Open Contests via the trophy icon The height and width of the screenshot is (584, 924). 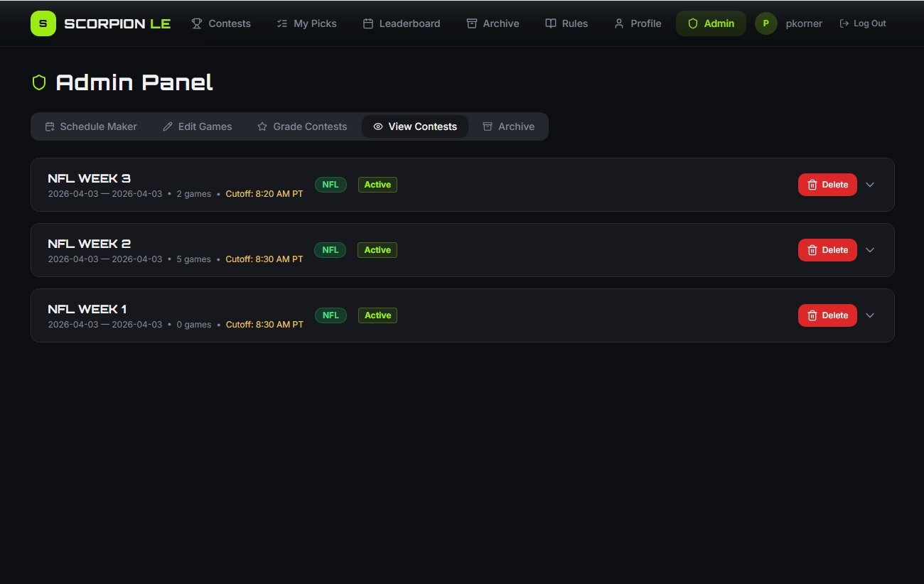tap(197, 23)
